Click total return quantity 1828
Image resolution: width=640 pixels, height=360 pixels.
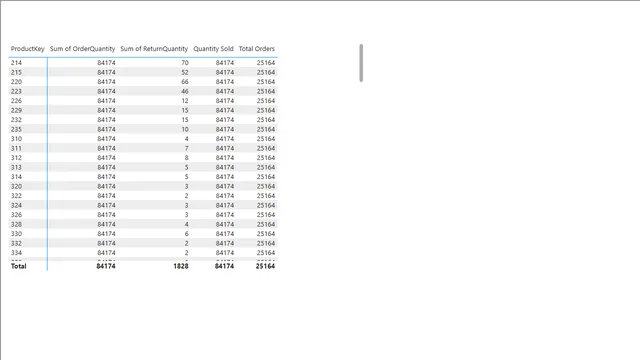coord(181,266)
